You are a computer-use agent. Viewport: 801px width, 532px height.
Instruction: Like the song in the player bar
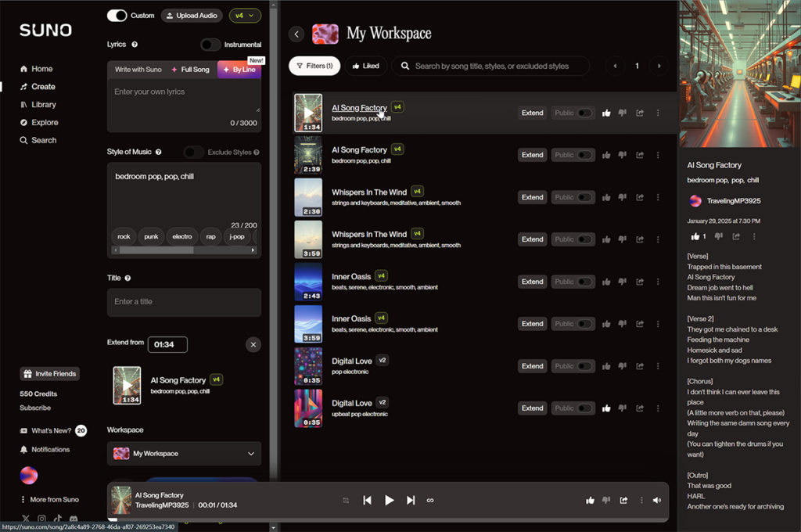point(590,501)
